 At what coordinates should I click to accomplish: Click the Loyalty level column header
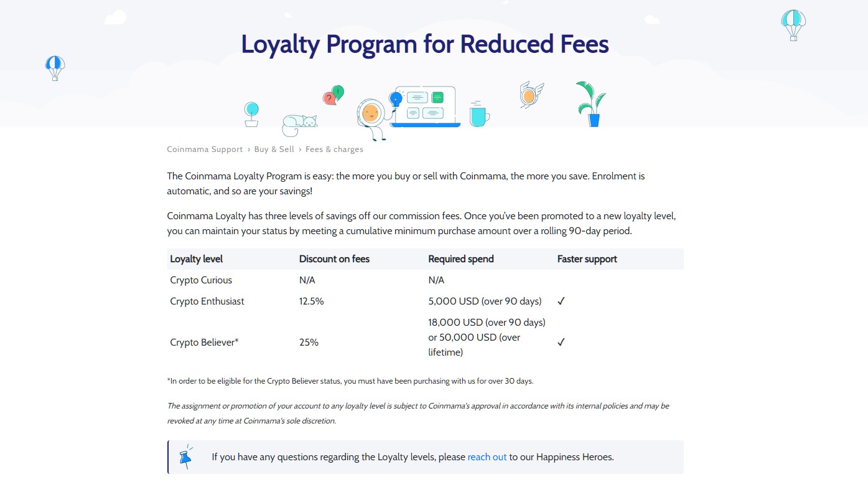point(197,259)
